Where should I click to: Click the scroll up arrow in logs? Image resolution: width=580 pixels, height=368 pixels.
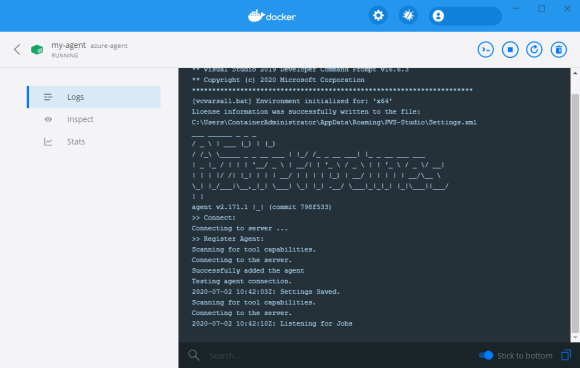[x=575, y=73]
